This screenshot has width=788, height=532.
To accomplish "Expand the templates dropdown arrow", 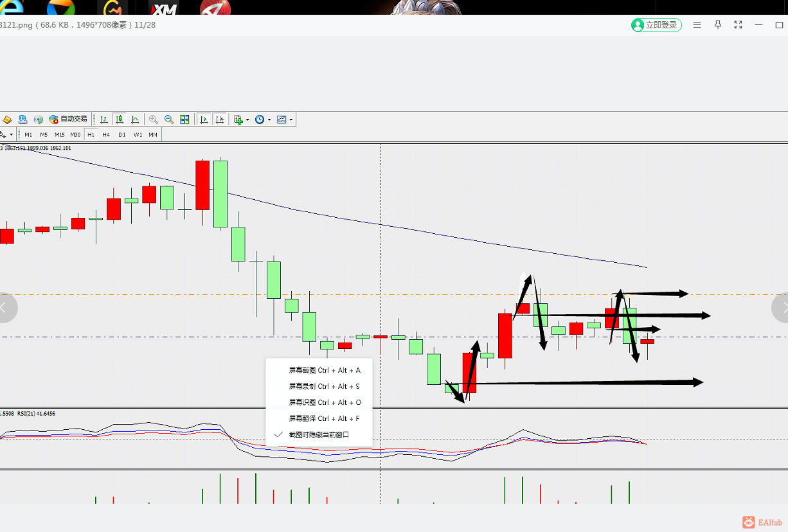I will (291, 120).
